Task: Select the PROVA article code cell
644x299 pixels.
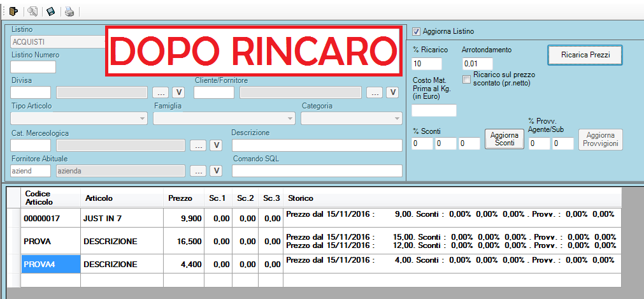Action: tap(51, 241)
